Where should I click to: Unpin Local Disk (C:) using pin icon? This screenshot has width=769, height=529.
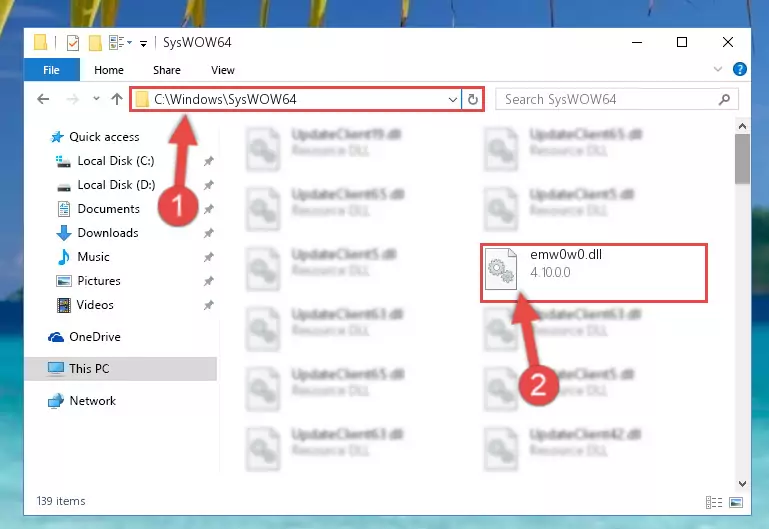pyautogui.click(x=209, y=161)
